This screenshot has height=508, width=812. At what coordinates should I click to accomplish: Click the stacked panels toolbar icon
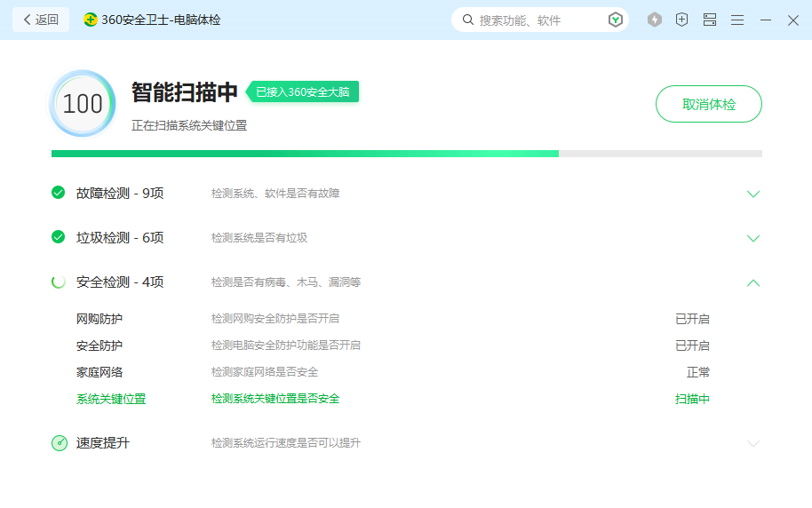click(710, 20)
